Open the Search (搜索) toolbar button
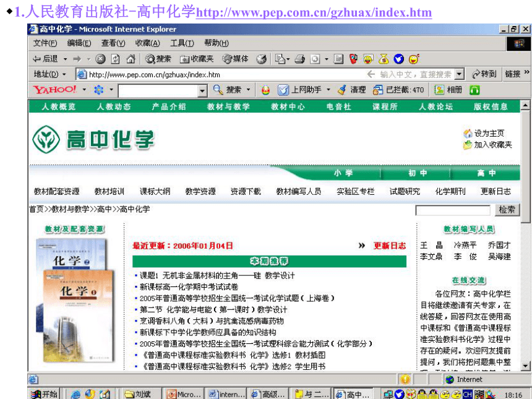This screenshot has height=399, width=532. point(158,59)
